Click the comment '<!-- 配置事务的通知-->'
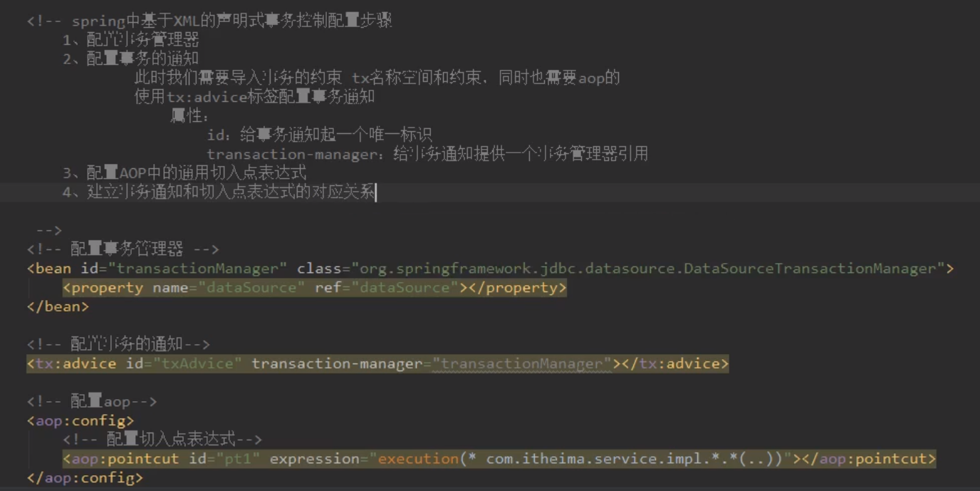 point(118,344)
